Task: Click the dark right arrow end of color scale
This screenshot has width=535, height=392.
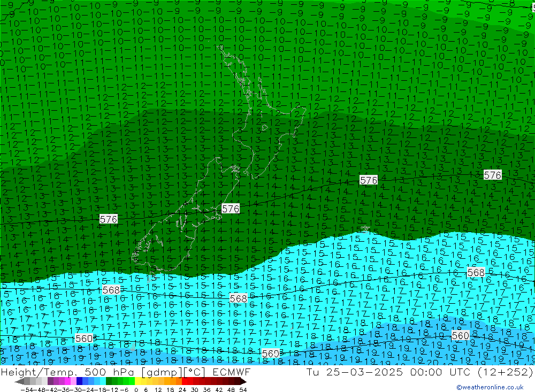Action: tap(243, 381)
